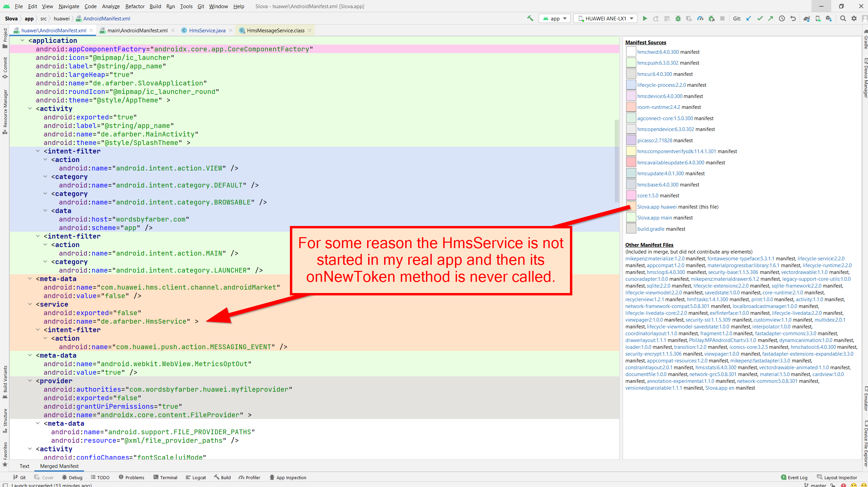The width and height of the screenshot is (868, 487).
Task: Click hms:hwid color swatch
Action: (x=631, y=52)
